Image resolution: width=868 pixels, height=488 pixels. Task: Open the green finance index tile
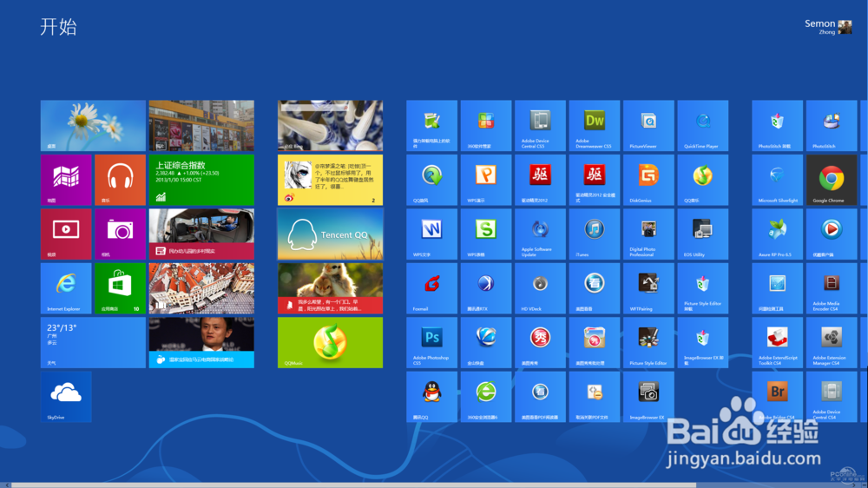pos(201,180)
